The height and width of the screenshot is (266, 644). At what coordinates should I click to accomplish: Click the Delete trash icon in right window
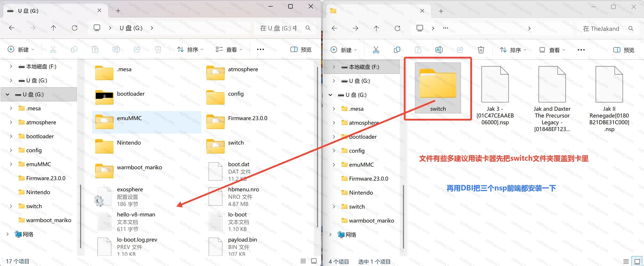pos(481,50)
